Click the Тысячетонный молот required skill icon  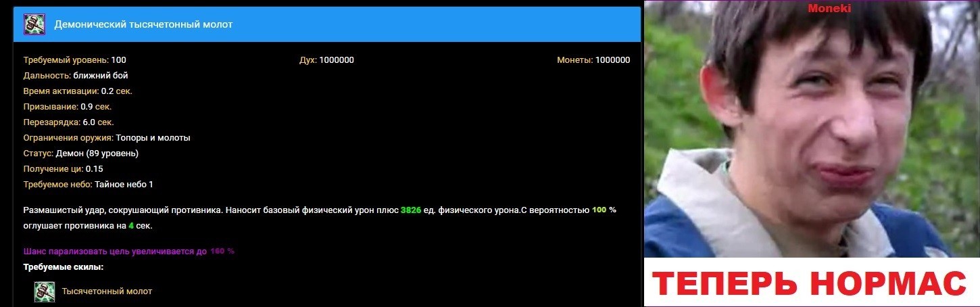(45, 291)
